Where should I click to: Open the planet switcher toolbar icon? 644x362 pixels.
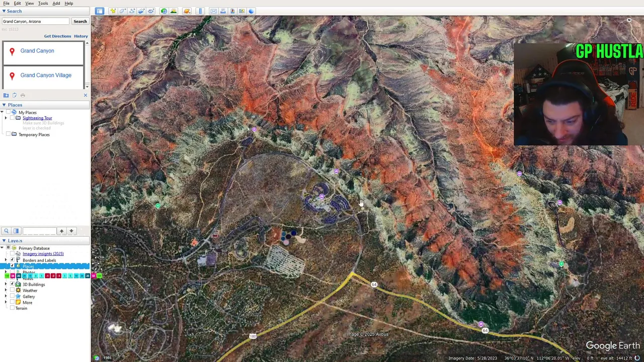pos(187,11)
